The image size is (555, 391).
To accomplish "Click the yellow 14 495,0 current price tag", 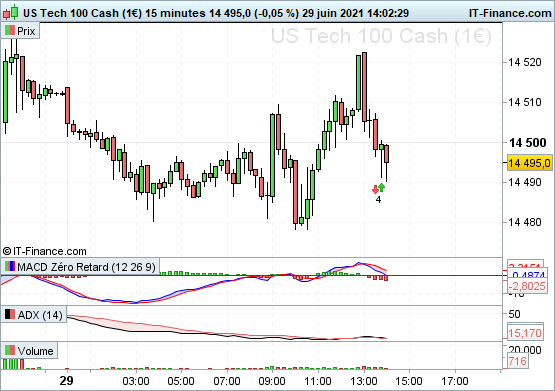I will click(530, 163).
